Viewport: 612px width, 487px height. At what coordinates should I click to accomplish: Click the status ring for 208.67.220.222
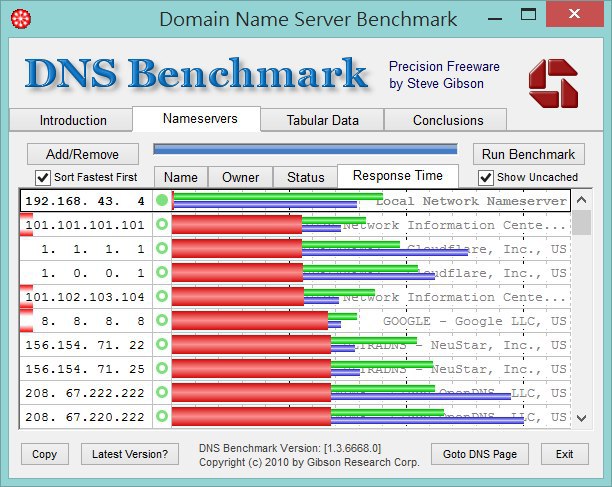click(x=162, y=416)
